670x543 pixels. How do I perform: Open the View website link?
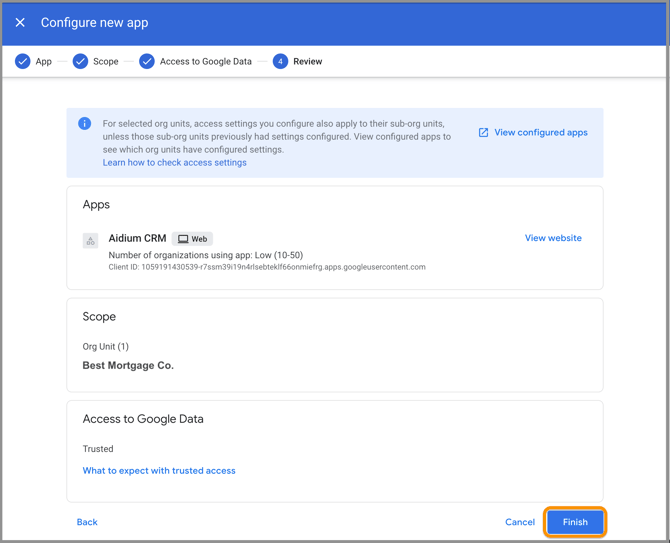pos(553,238)
